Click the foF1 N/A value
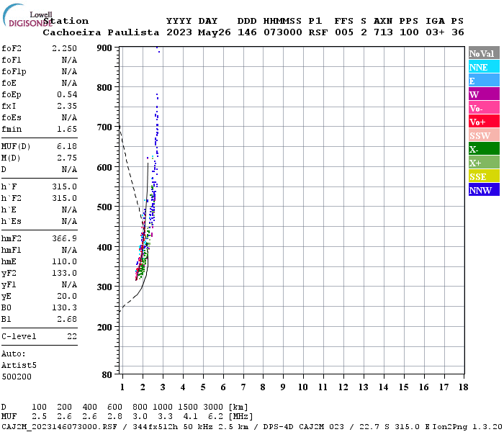The height and width of the screenshot is (432, 504). (x=69, y=60)
